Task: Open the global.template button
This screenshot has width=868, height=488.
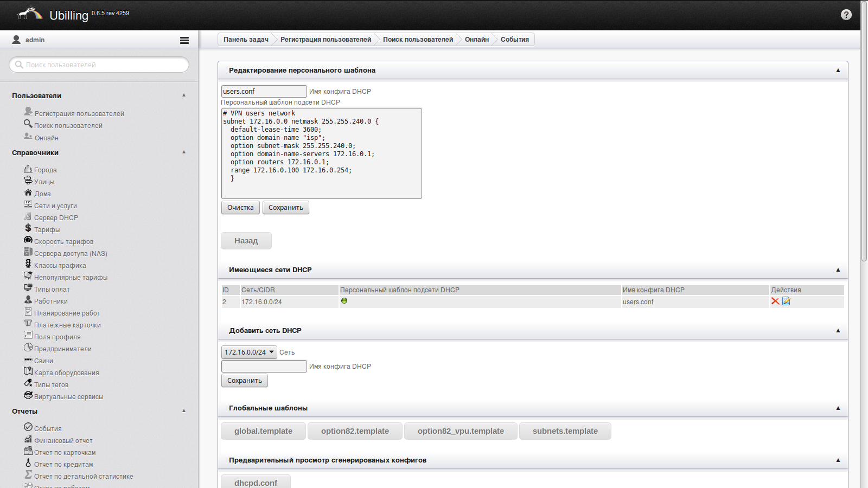Action: tap(263, 431)
